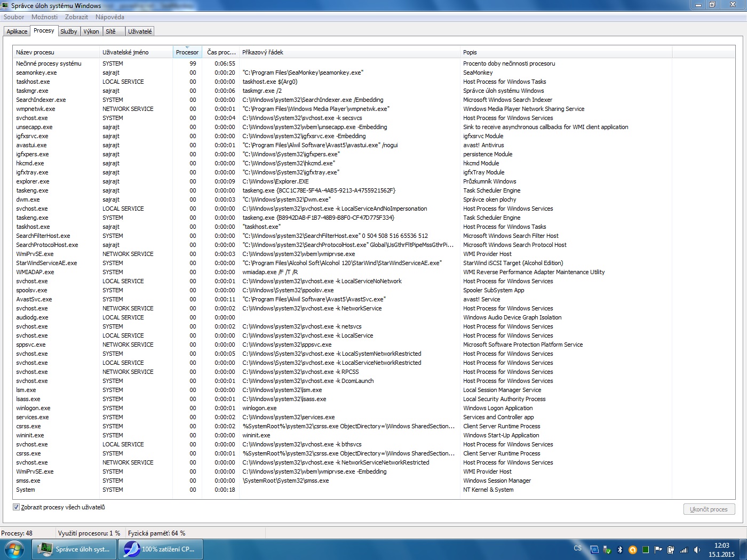Select the unsecapp.exe process
The width and height of the screenshot is (747, 560).
coord(373,127)
